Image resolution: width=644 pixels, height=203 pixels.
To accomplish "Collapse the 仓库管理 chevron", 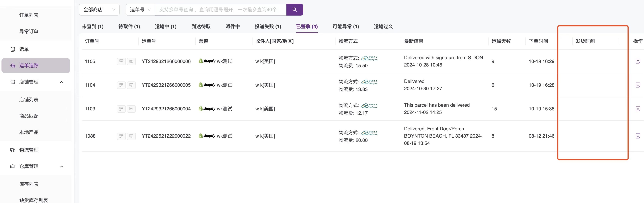I will [62, 167].
